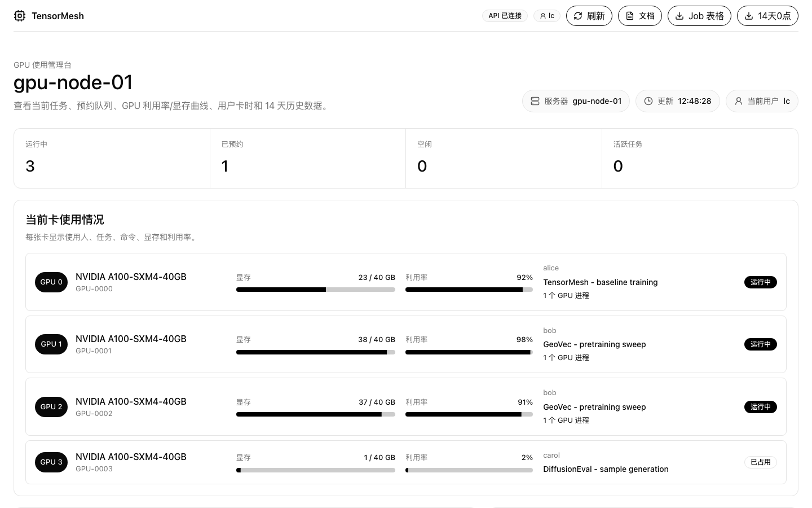Select the GPU 1 badge
812x508 pixels.
coord(51,344)
